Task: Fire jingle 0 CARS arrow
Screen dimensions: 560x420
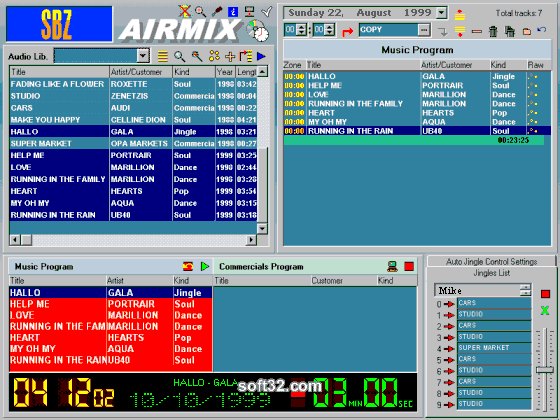Action: [x=449, y=304]
